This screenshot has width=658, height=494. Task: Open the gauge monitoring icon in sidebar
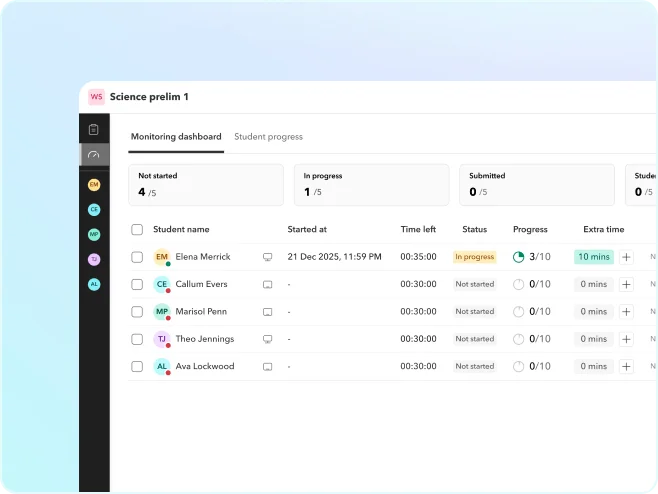(94, 155)
